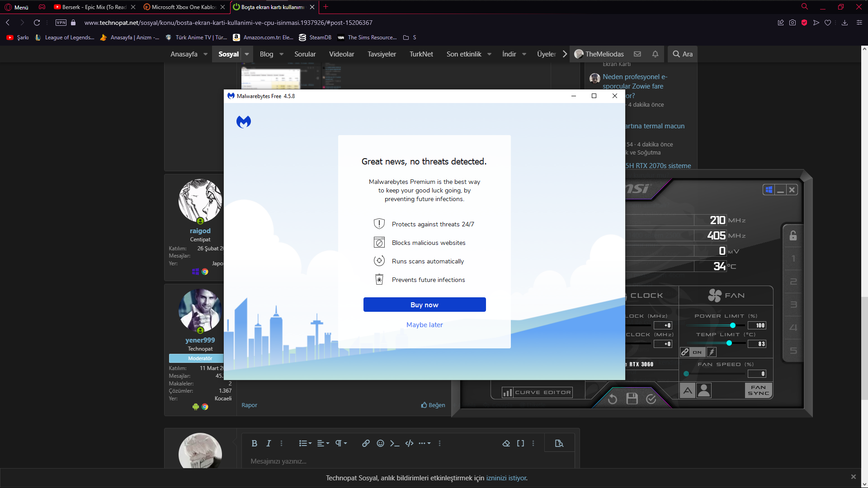Click the browser reload icon

(x=37, y=23)
